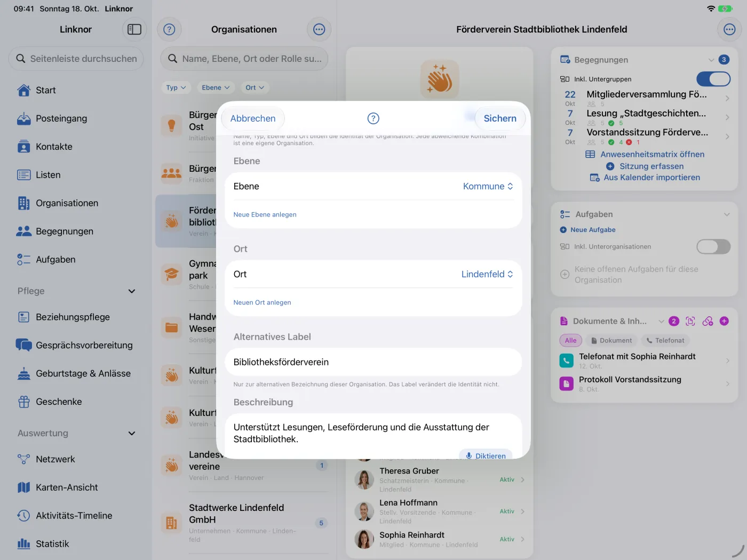Click the Seitenleiste durchsuchen search field
Image resolution: width=747 pixels, height=560 pixels.
76,59
